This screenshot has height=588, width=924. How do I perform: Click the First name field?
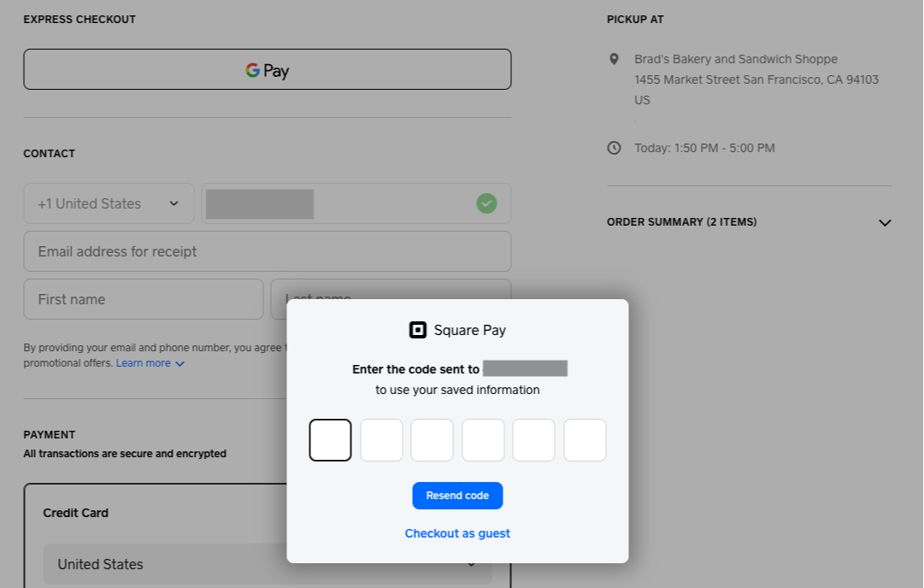pos(144,299)
